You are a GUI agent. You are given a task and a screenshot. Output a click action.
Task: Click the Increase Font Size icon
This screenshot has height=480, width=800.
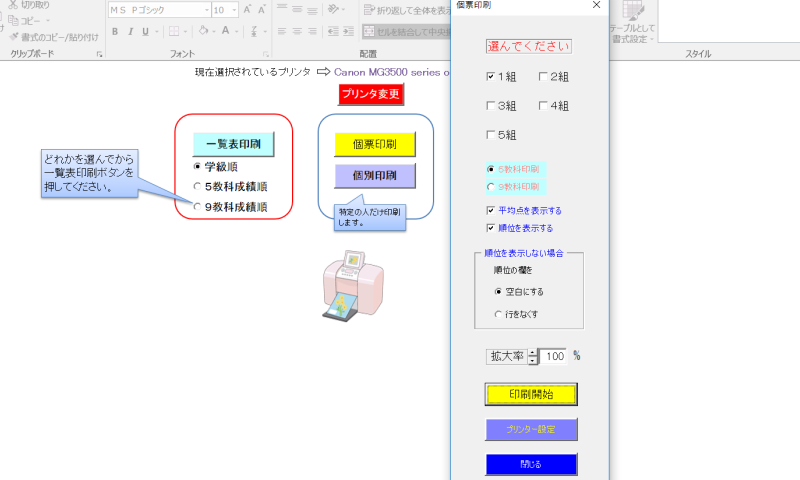[x=247, y=10]
